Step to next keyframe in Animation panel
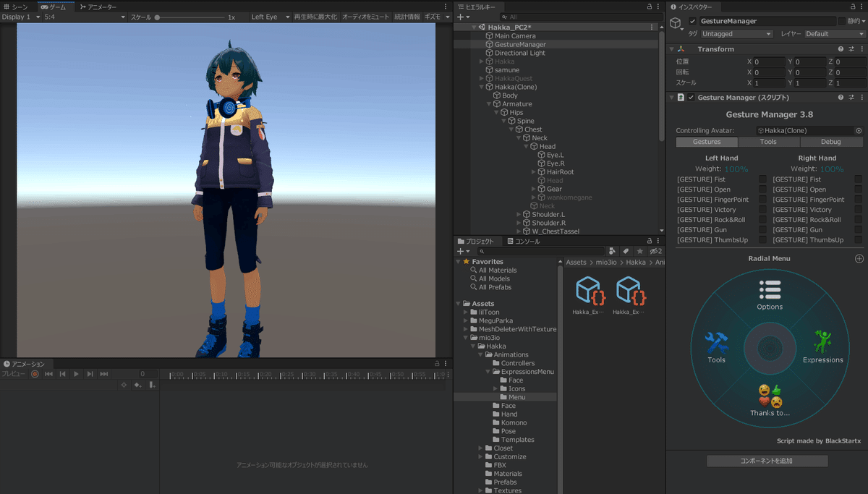The height and width of the screenshot is (494, 868). point(90,374)
